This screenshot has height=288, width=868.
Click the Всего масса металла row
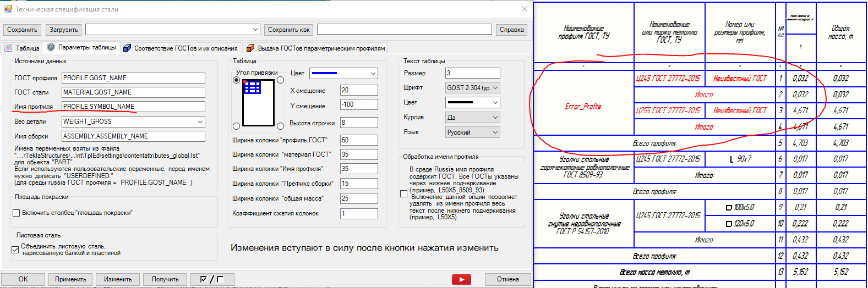pos(654,272)
